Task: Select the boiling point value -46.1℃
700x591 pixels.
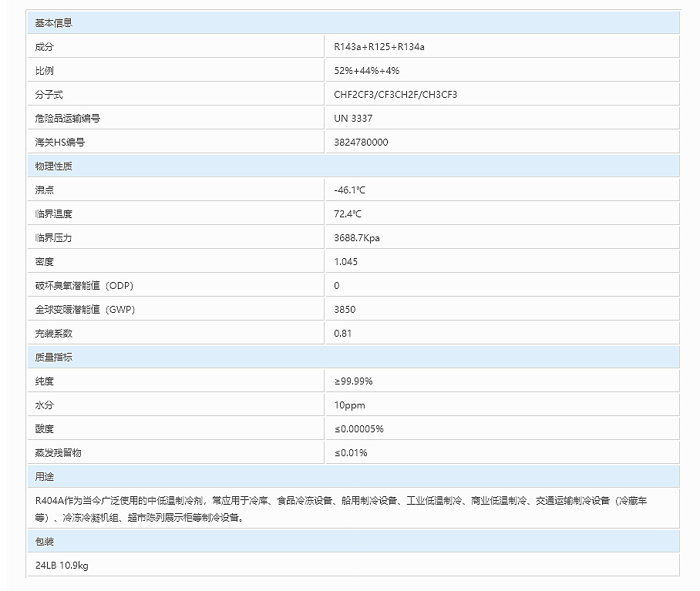Action: click(x=350, y=190)
